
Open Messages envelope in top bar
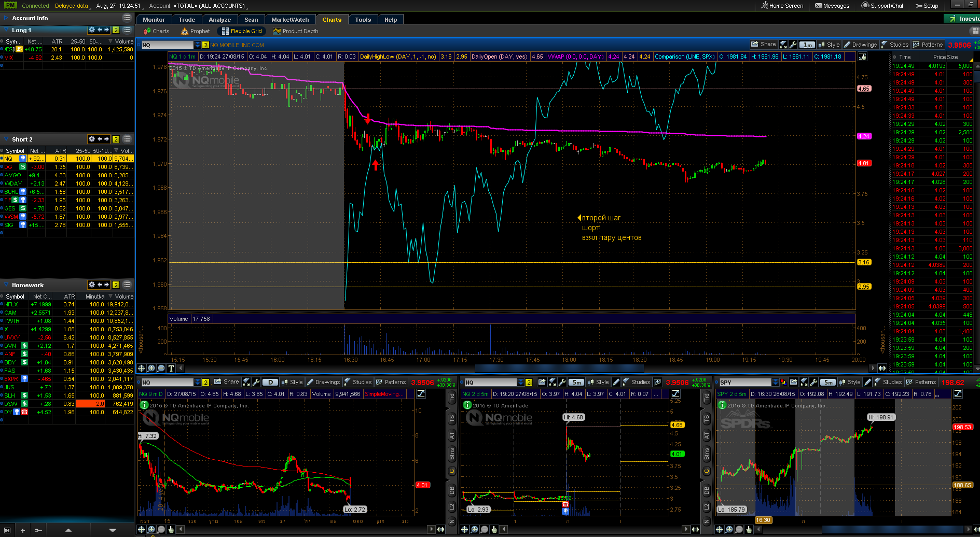(832, 6)
